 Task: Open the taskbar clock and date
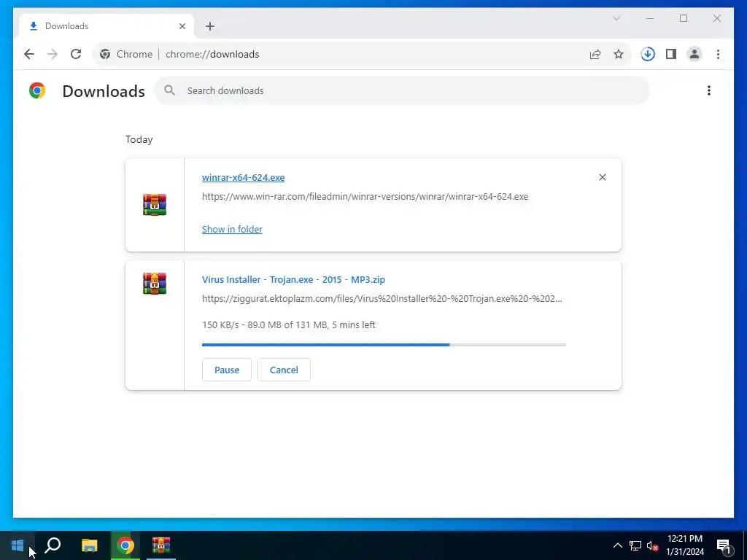point(685,545)
